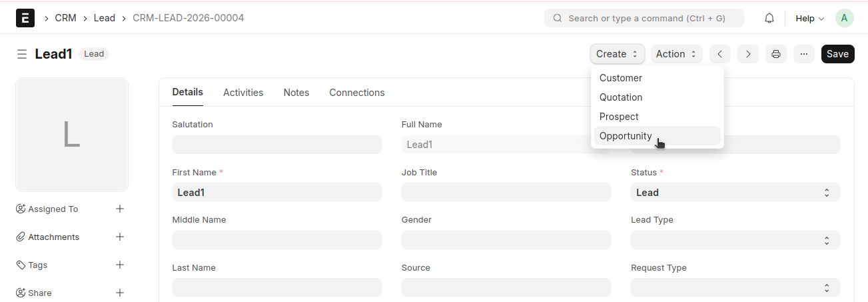Go to next lead record arrow

pos(748,54)
